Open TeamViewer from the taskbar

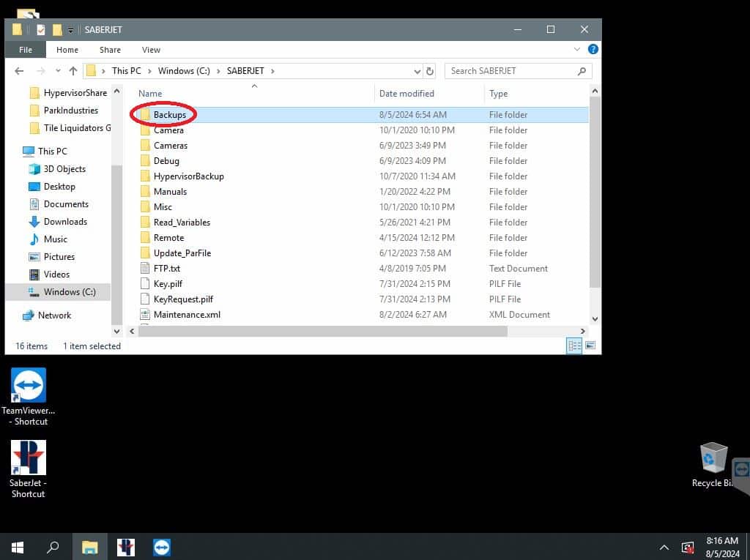(x=162, y=547)
